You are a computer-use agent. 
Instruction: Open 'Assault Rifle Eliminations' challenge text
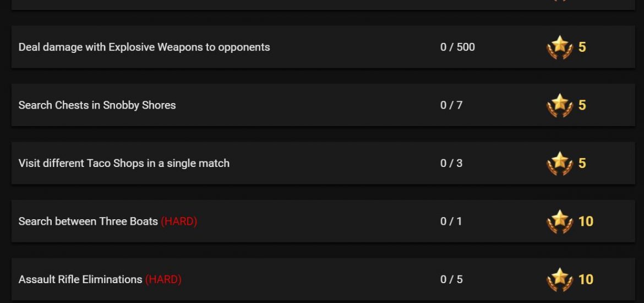[80, 279]
